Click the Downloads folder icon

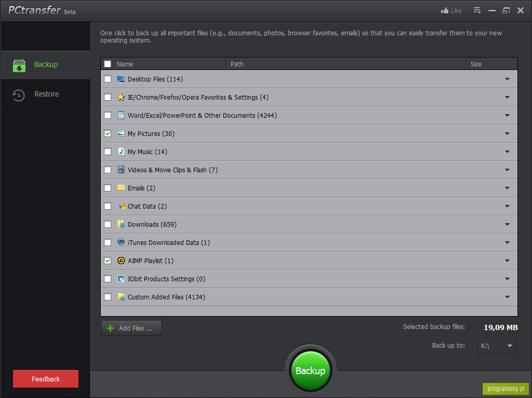[x=121, y=224]
